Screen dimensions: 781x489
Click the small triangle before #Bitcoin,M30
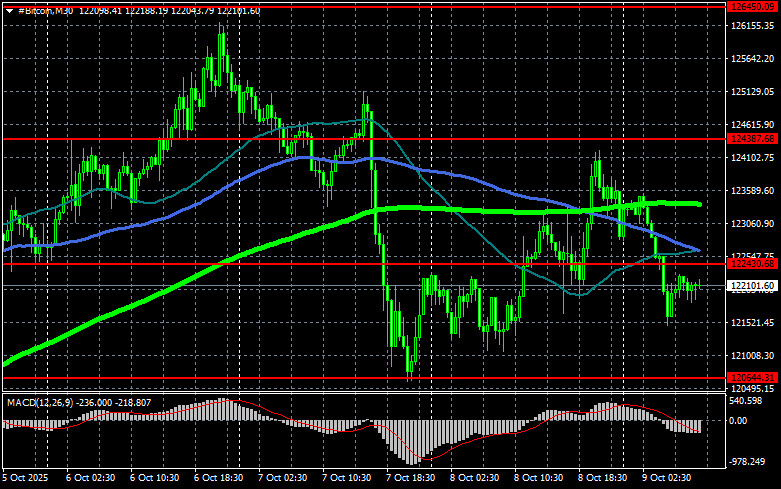coord(9,11)
